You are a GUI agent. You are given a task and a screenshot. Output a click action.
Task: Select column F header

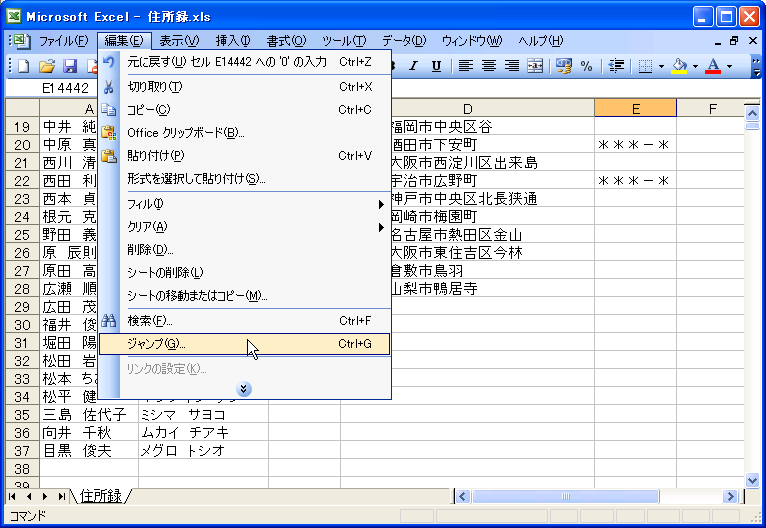point(712,108)
